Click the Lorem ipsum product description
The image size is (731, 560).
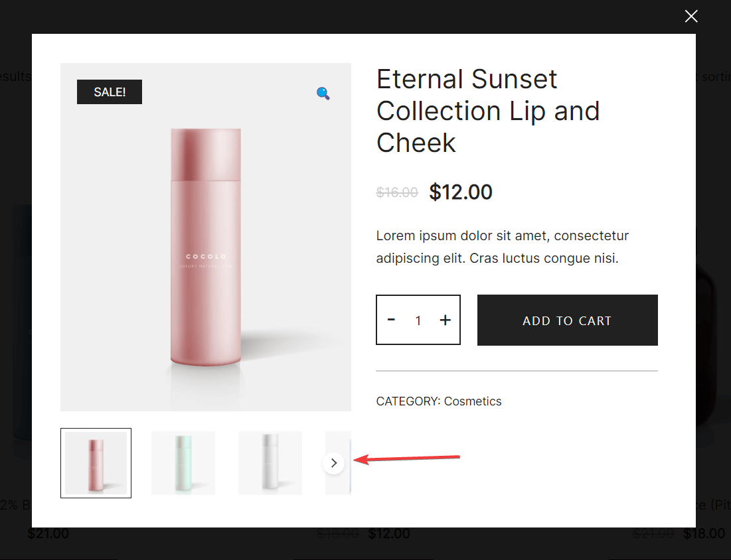click(503, 247)
